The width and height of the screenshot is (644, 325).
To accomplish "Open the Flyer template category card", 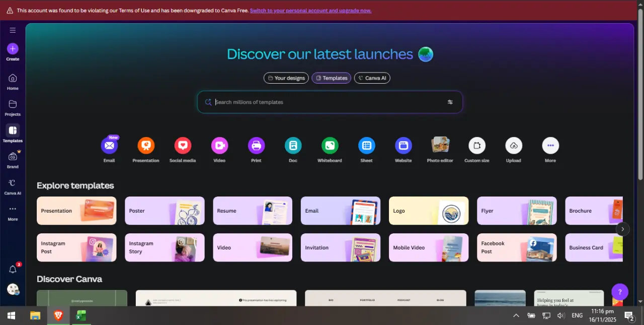I will click(x=517, y=211).
